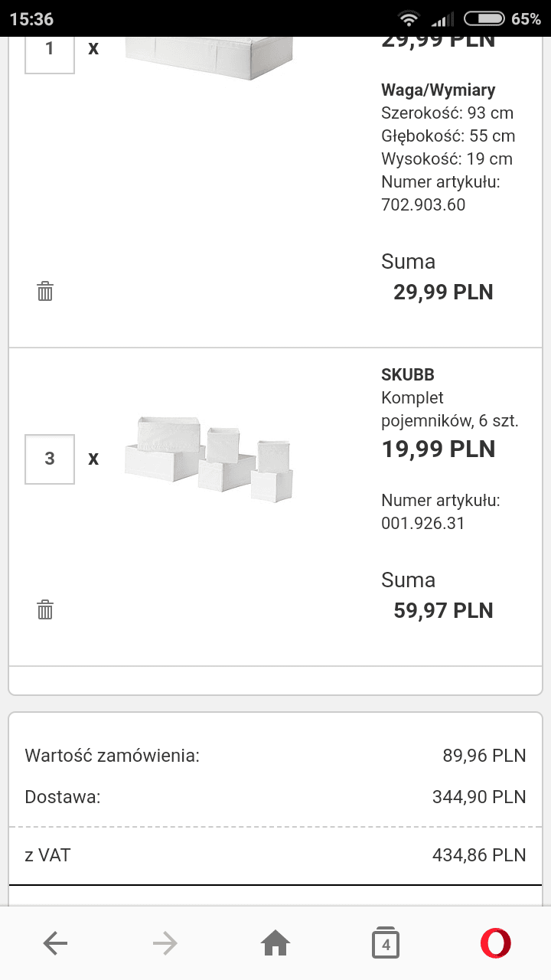Open the browser home page
551x980 pixels.
275,943
